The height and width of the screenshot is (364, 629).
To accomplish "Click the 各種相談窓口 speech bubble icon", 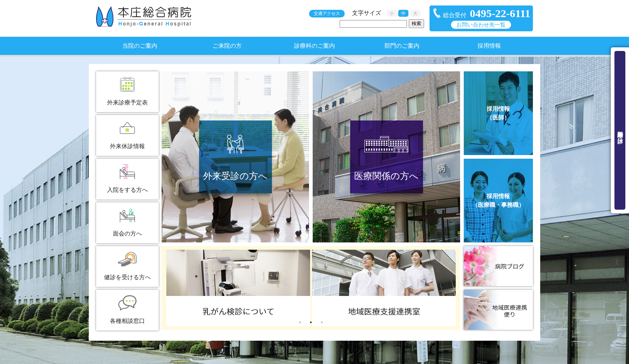I will point(127,303).
